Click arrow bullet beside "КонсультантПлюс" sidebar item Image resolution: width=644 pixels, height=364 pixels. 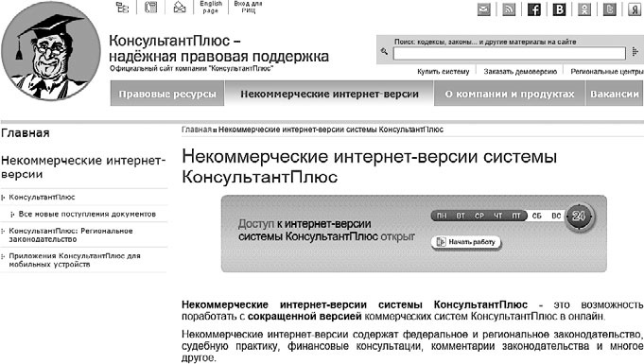click(x=3, y=198)
